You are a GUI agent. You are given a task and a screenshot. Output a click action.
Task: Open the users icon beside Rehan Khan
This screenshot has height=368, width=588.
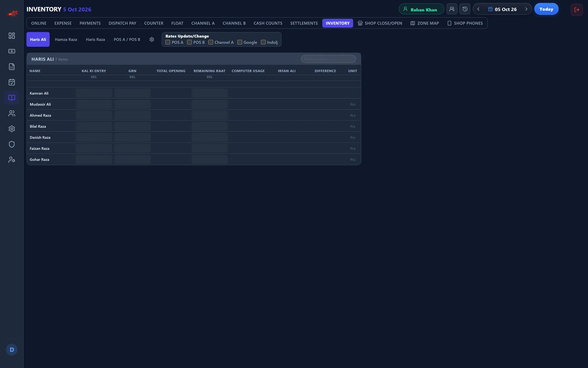pyautogui.click(x=452, y=9)
